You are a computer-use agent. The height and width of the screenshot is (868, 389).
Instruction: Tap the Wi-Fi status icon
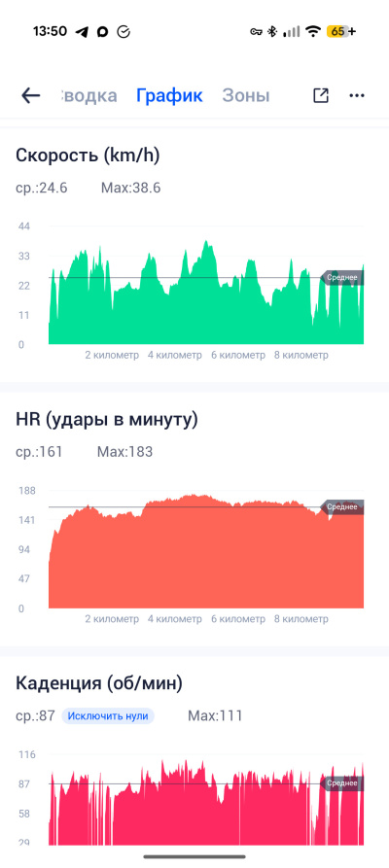(314, 31)
